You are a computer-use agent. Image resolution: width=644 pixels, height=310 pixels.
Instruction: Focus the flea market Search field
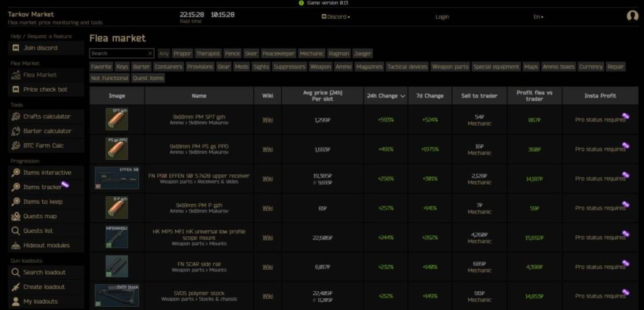click(x=118, y=54)
